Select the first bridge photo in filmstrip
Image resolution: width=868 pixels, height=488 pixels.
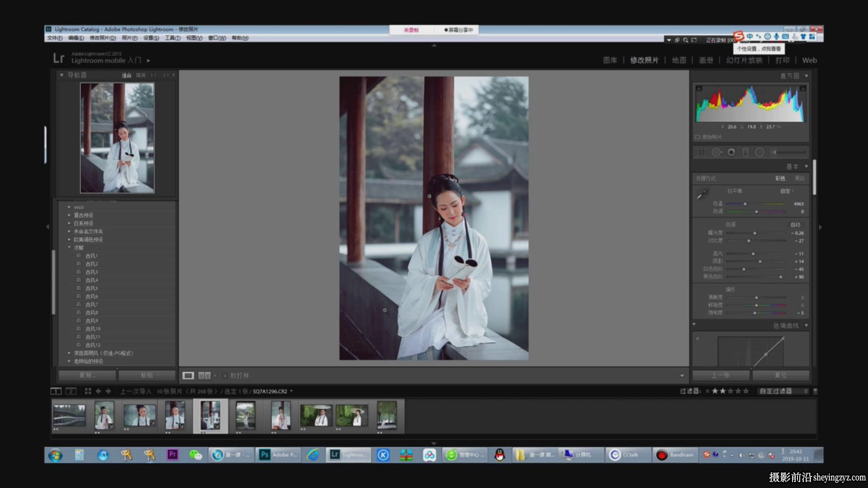pos(69,415)
